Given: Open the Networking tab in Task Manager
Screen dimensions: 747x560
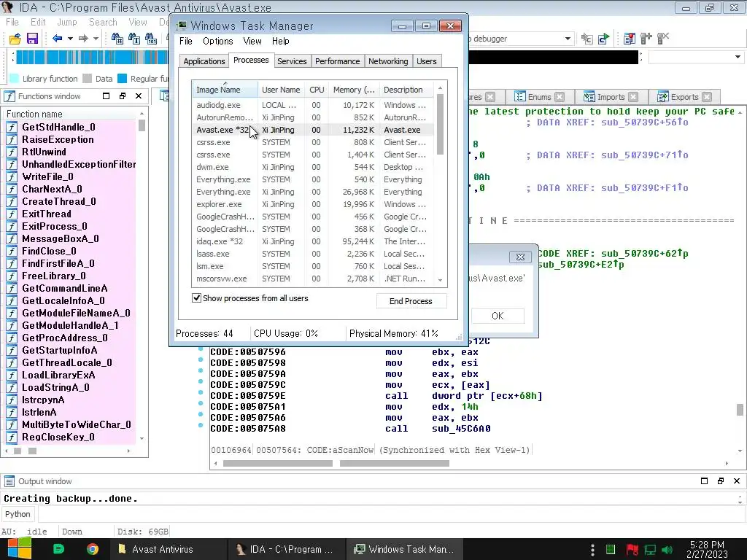Looking at the screenshot, I should [x=388, y=61].
